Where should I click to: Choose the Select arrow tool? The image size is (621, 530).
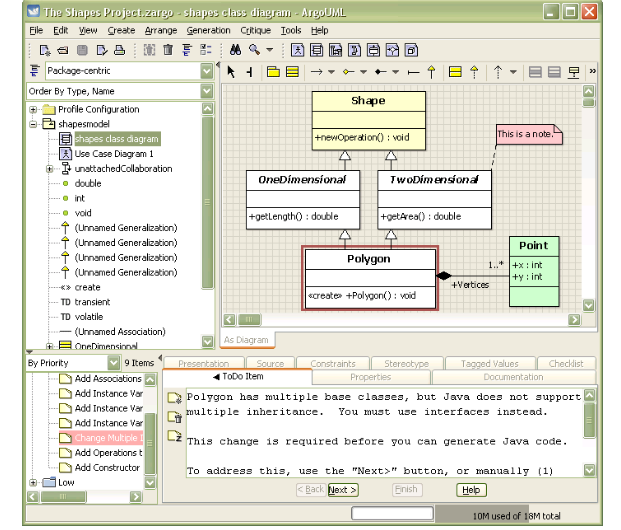pyautogui.click(x=231, y=72)
